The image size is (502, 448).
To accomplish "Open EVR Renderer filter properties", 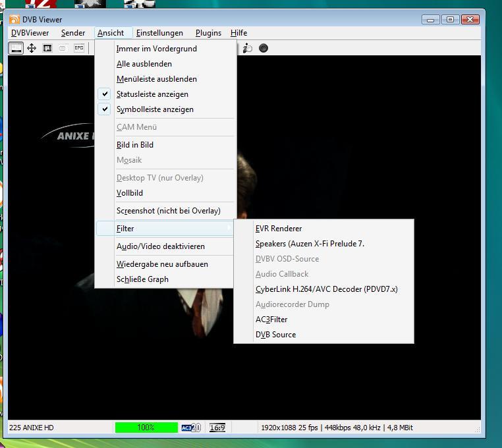I will click(323, 229).
